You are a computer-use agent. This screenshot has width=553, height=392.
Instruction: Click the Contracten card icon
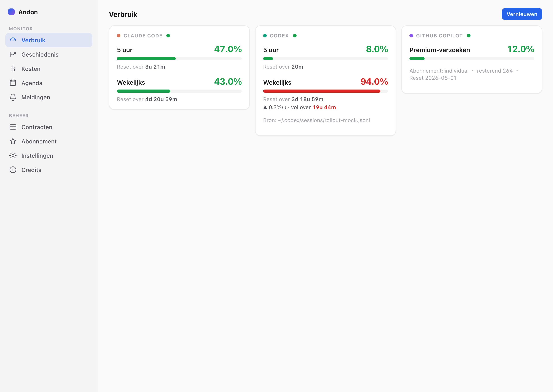click(13, 127)
